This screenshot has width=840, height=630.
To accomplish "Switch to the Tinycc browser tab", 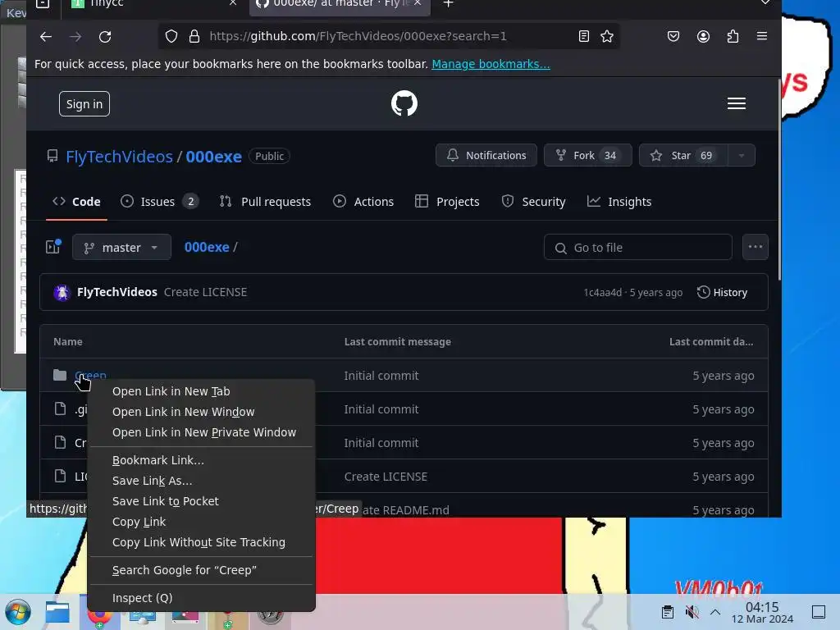I will pos(153,4).
